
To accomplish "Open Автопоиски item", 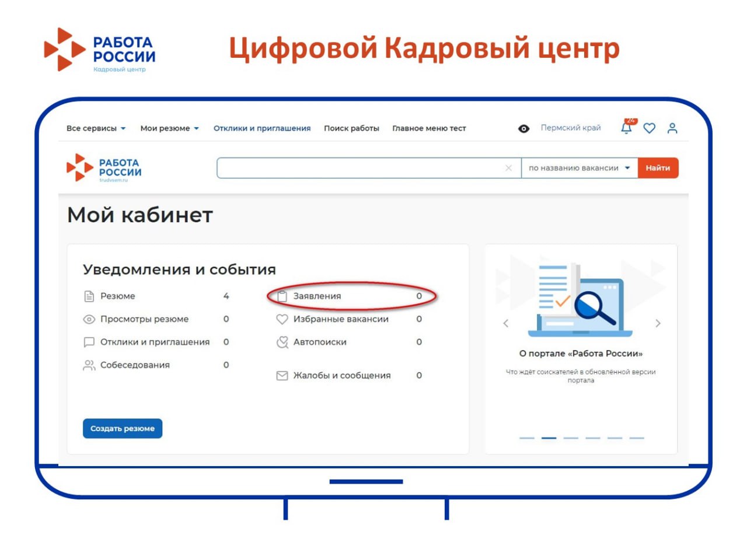I will (x=319, y=342).
